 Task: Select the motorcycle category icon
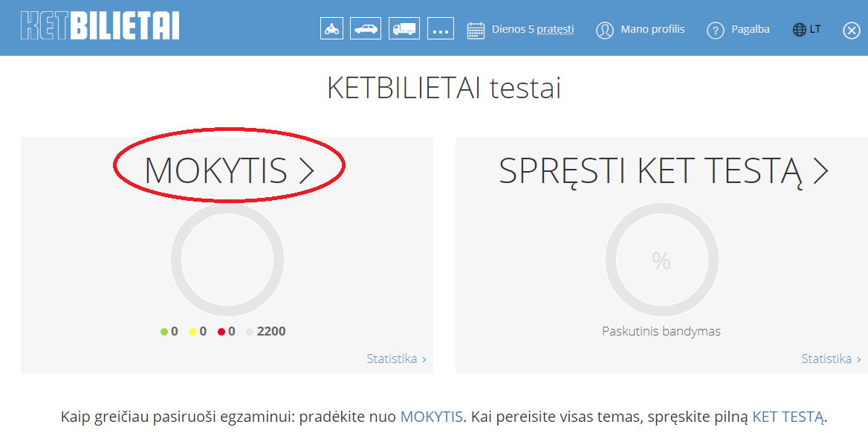tap(331, 29)
